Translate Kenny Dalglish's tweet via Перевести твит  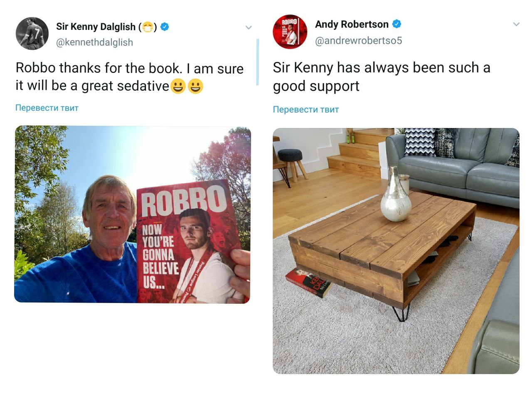point(47,108)
